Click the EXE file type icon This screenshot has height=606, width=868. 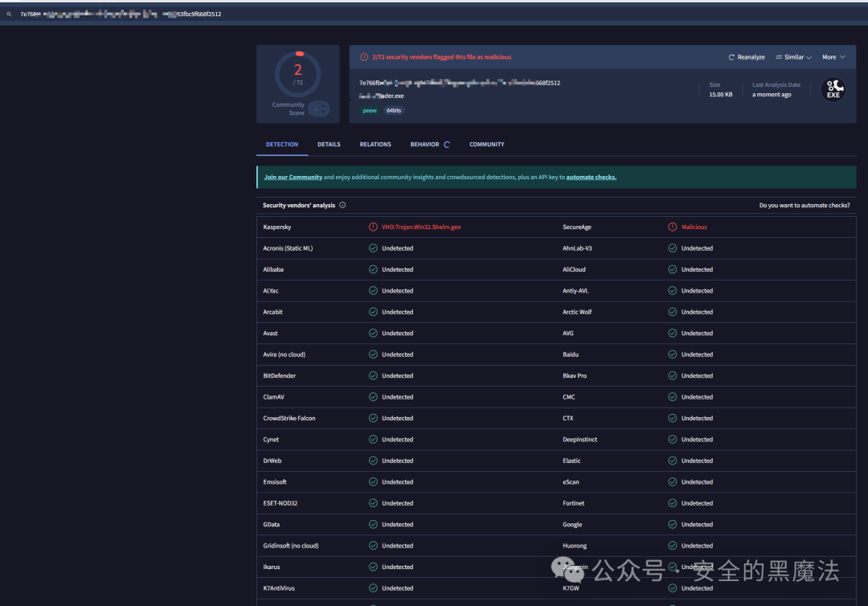(x=833, y=89)
